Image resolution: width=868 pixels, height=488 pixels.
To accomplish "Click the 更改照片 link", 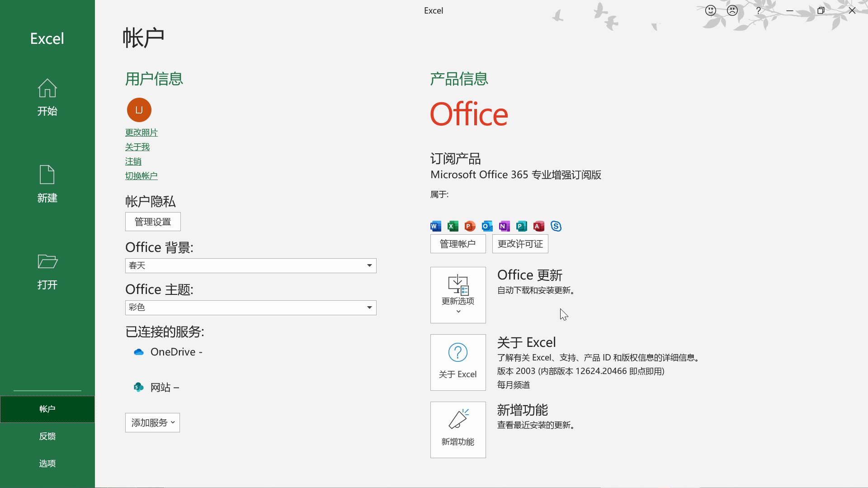I will (x=142, y=133).
